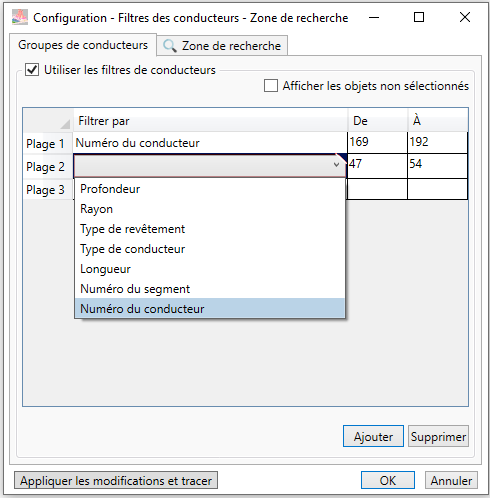Click Appliquer les modifications et tracer

pyautogui.click(x=116, y=481)
